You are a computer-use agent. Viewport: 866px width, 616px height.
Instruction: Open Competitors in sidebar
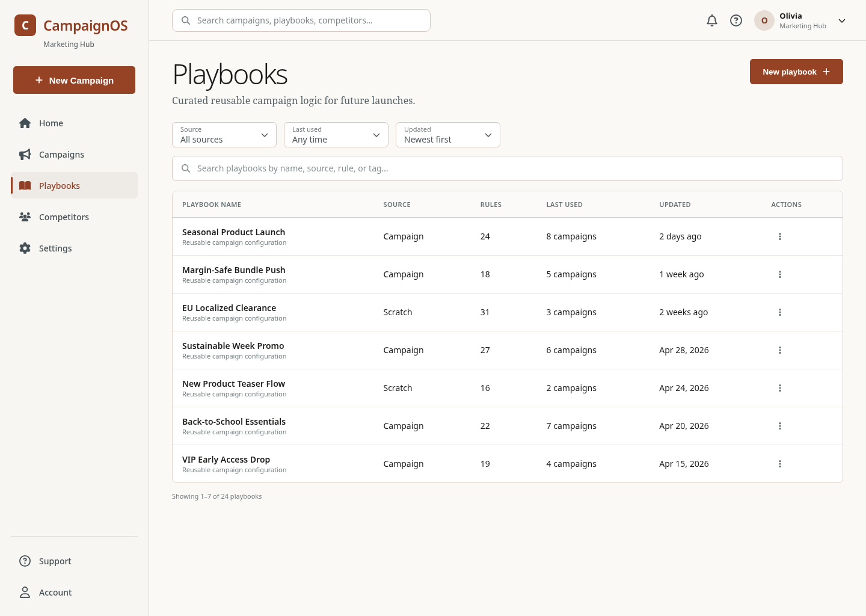click(74, 217)
